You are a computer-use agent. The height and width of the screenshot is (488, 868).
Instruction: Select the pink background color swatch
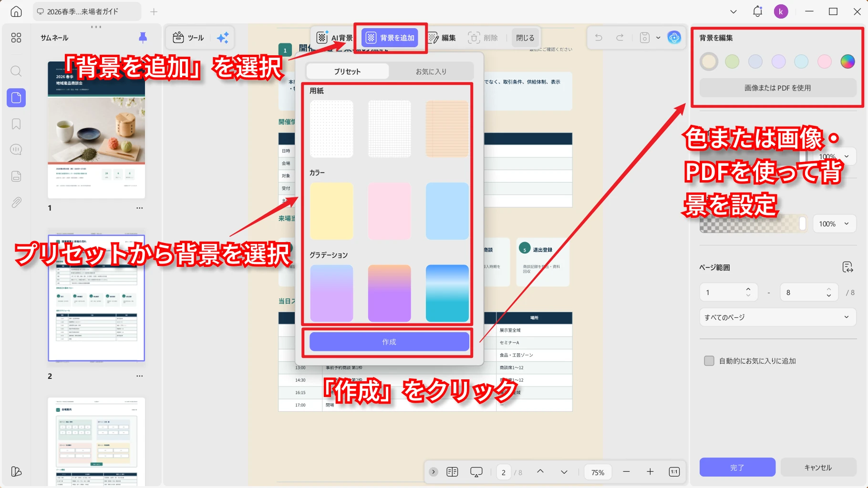825,61
